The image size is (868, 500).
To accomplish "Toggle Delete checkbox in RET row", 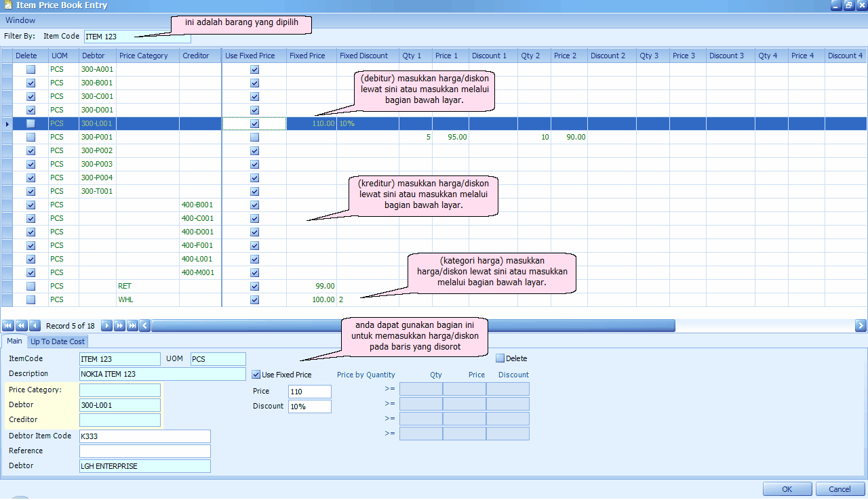I will [x=31, y=286].
